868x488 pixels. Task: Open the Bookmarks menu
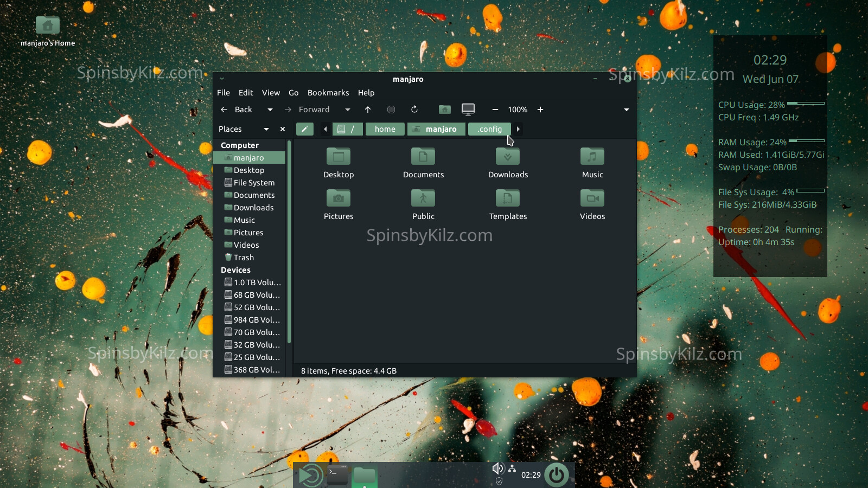pyautogui.click(x=328, y=93)
